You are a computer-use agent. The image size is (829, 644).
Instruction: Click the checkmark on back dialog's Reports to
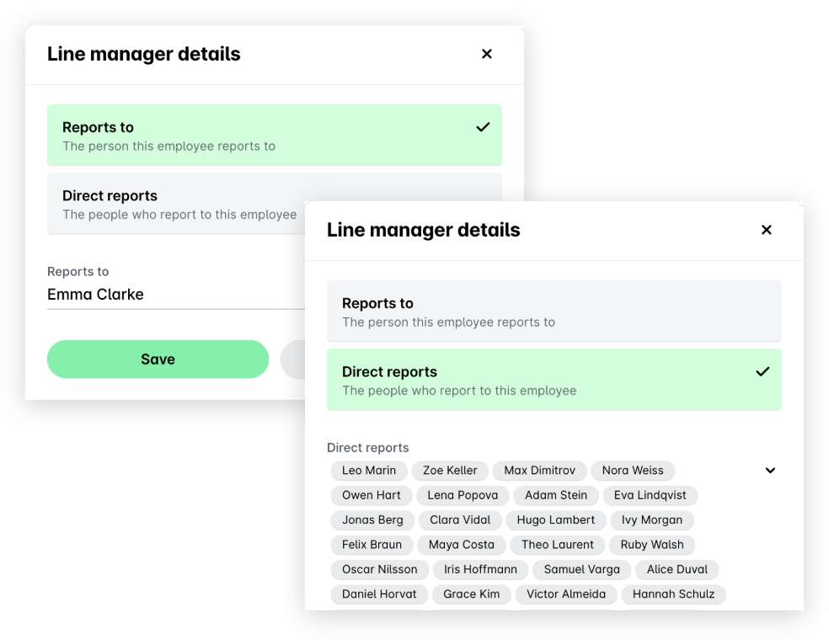click(x=483, y=127)
